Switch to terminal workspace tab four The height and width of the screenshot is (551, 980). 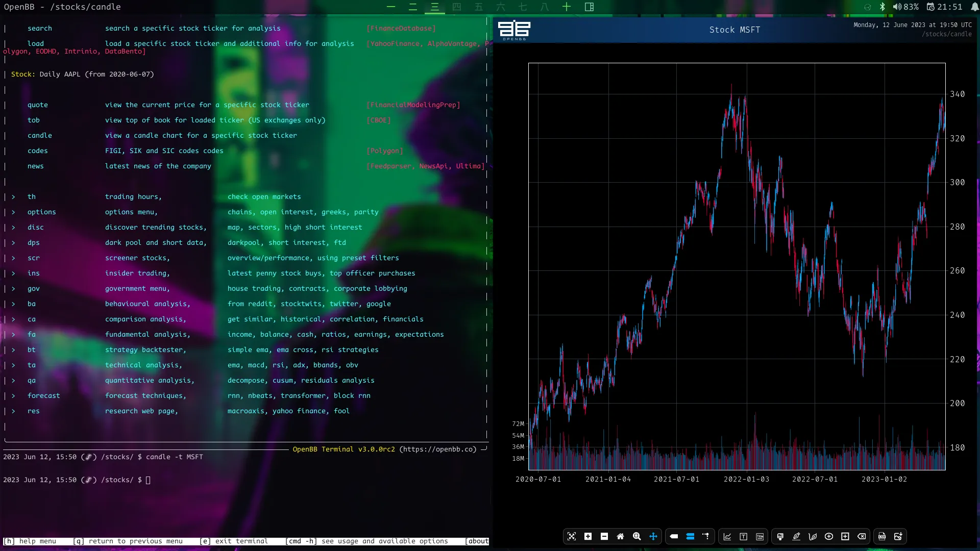point(457,7)
